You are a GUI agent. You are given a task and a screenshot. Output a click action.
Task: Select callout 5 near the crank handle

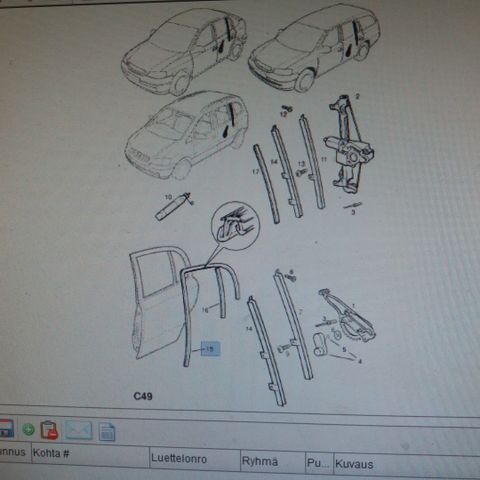click(344, 350)
